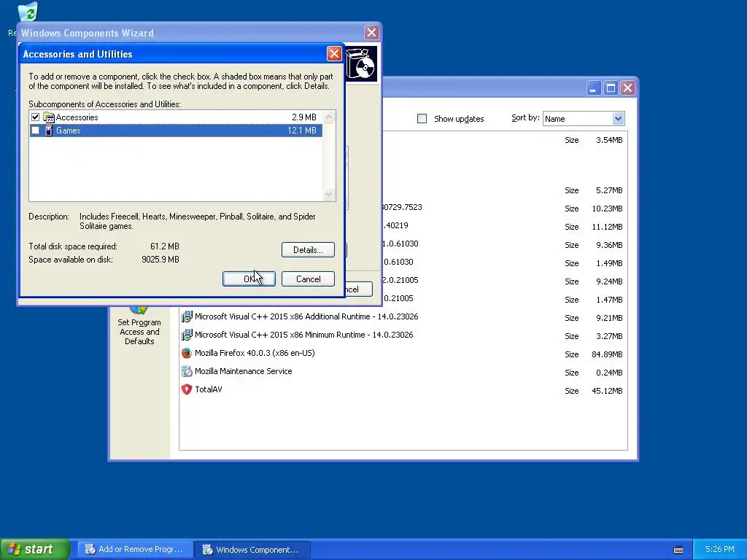Close the Add or Remove Programs window
The image size is (747, 560).
pos(628,88)
